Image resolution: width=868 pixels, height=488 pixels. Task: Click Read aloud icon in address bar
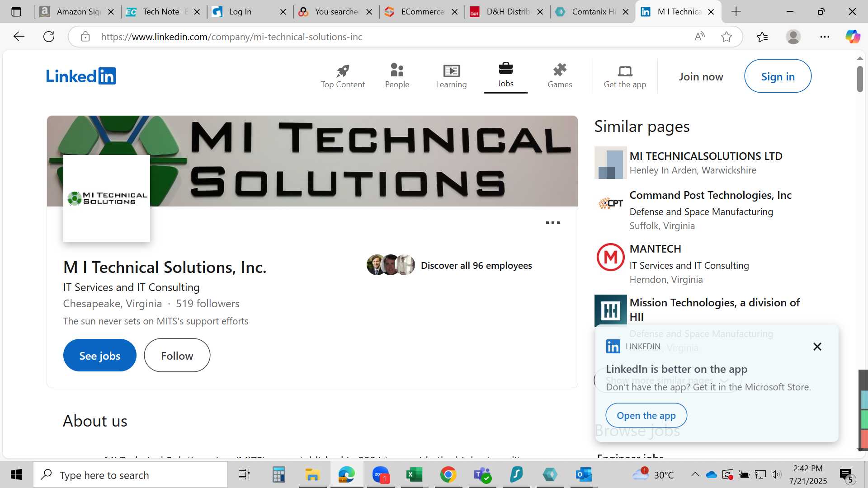coord(699,37)
